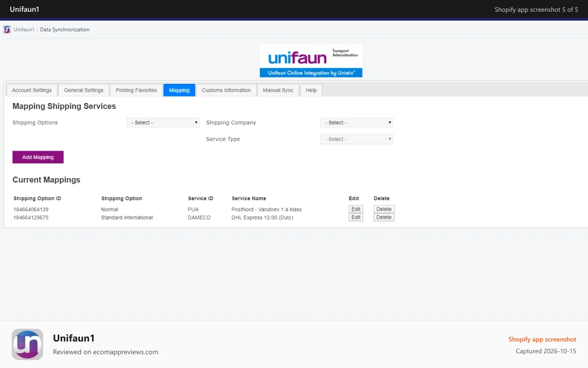Click the Shopify app screenshot footer label
The height and width of the screenshot is (368, 588).
click(542, 340)
